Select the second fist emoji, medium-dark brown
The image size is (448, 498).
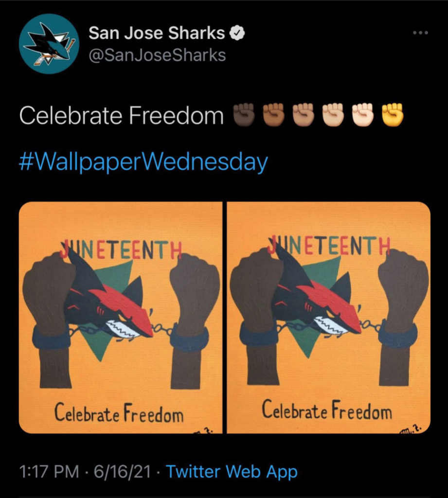(273, 115)
